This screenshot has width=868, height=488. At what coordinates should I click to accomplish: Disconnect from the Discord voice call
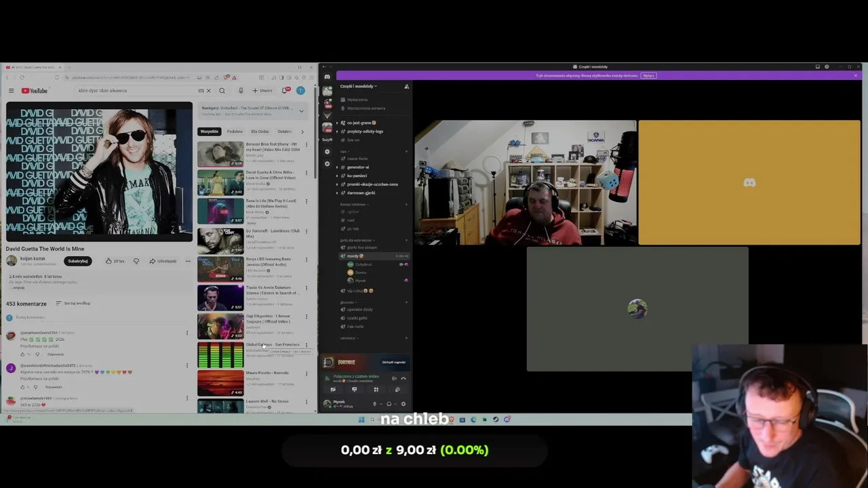[403, 378]
